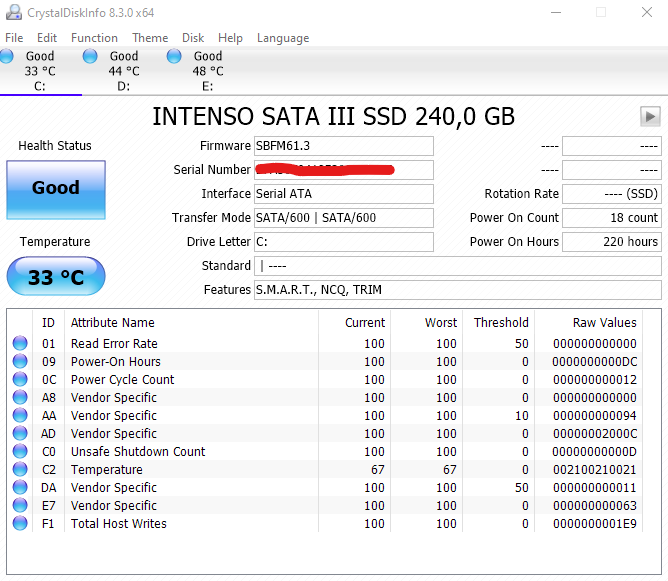Click raw value 0000000001E9
Image resolution: width=668 pixels, height=581 pixels.
tap(595, 523)
